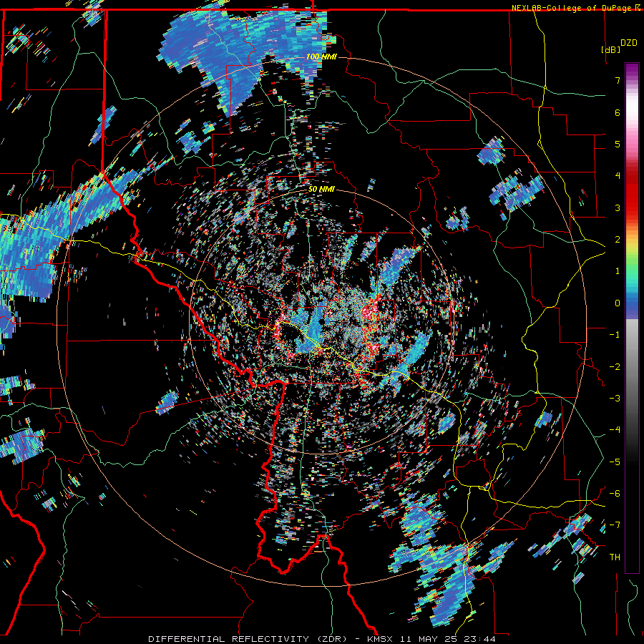Screen dimensions: 644x644
Task: Click the ZDR color scale bar
Action: tap(632, 318)
